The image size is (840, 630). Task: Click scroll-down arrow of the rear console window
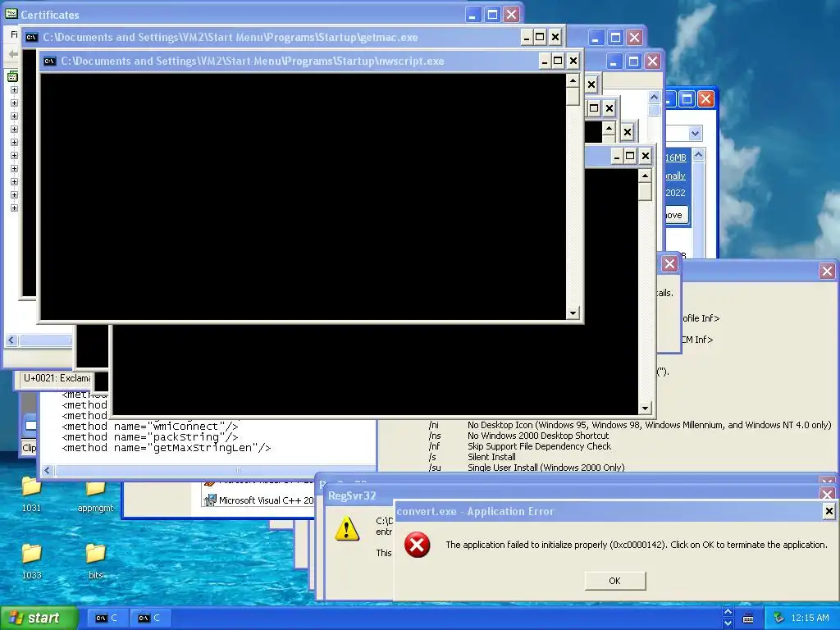[x=645, y=409]
